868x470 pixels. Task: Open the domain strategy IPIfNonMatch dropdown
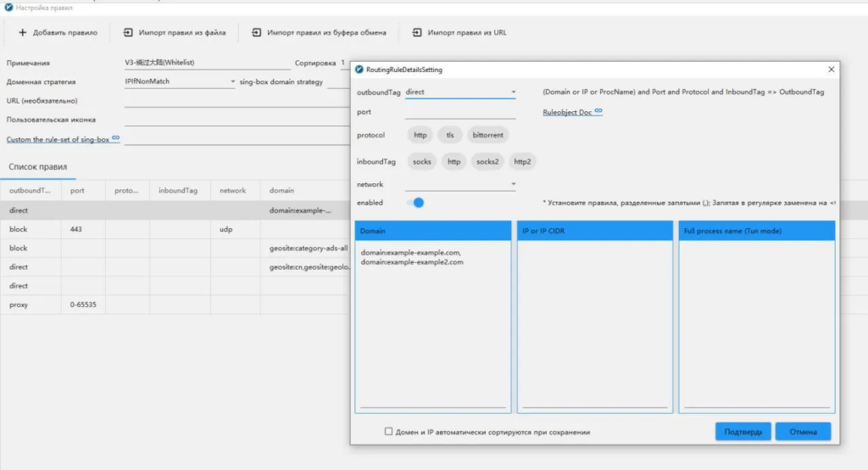(x=232, y=82)
